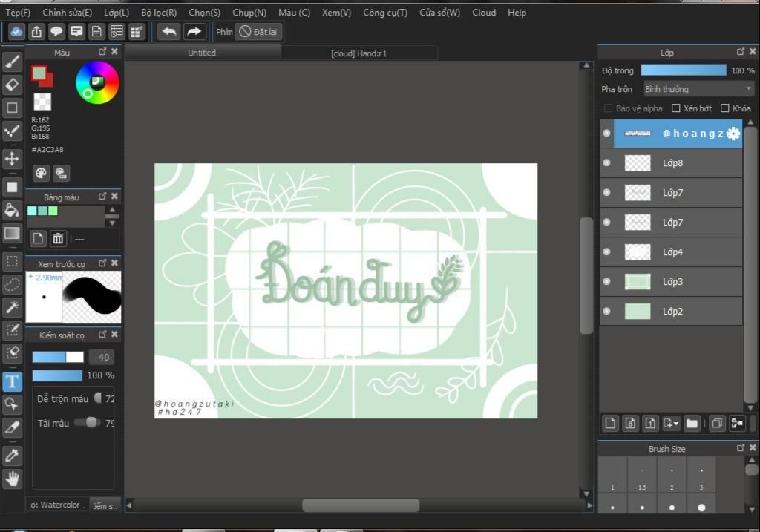Select the Select Pen tool
The height and width of the screenshot is (532, 760).
[12, 330]
